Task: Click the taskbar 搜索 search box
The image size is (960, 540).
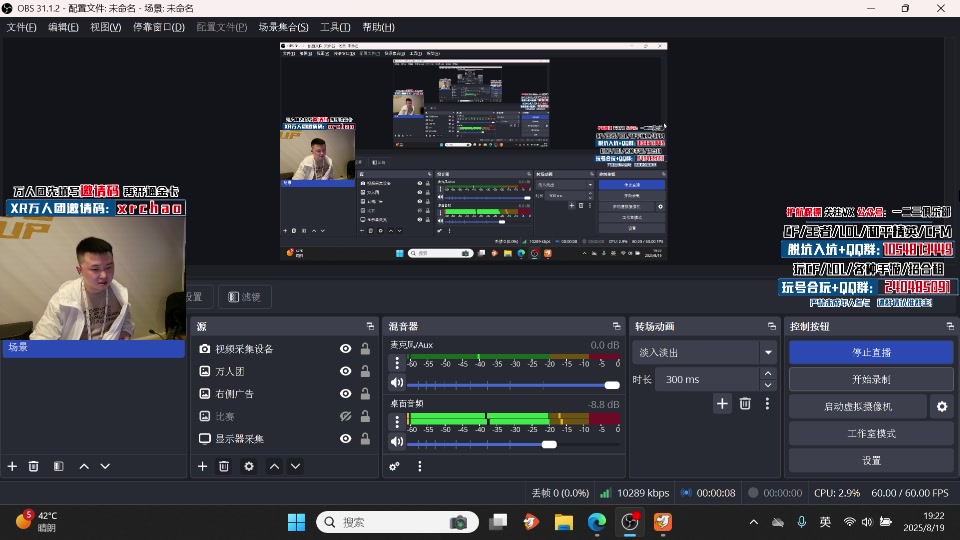Action: 397,522
